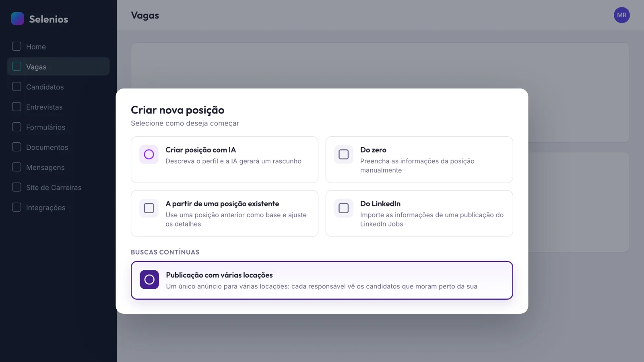Choose Criar posição com IA option
644x362 pixels.
(x=225, y=160)
